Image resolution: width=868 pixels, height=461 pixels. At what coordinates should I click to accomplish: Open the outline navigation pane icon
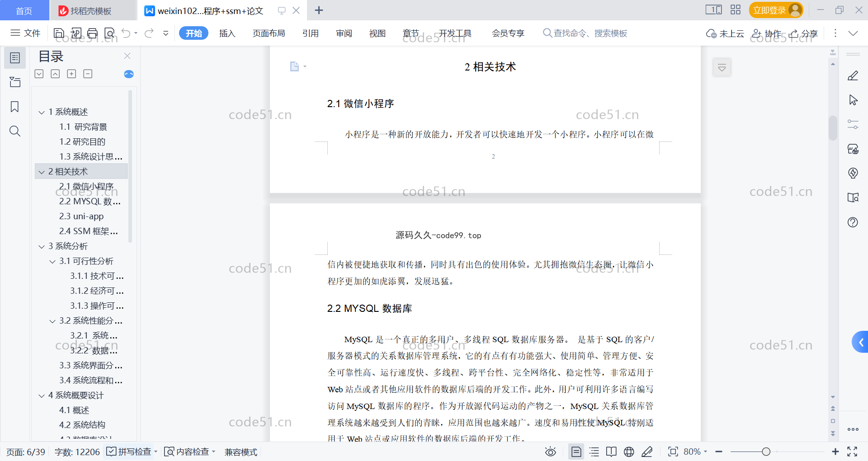coord(15,58)
